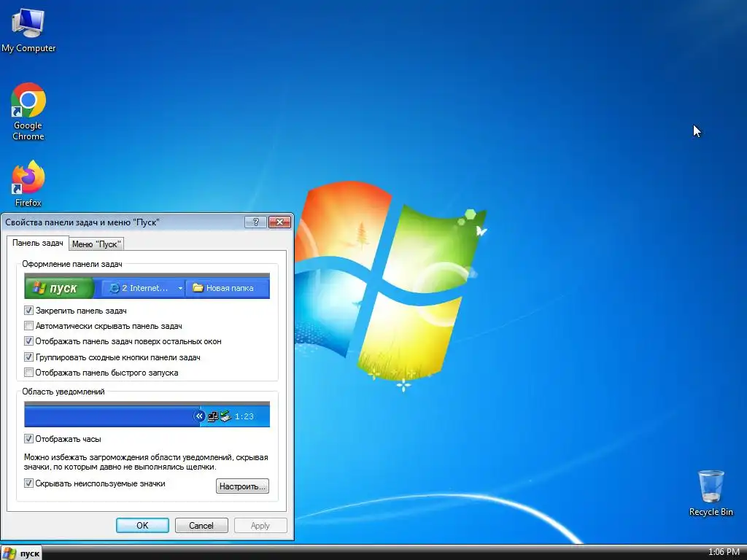Click the 1:23 clock in the notification preview

click(244, 416)
